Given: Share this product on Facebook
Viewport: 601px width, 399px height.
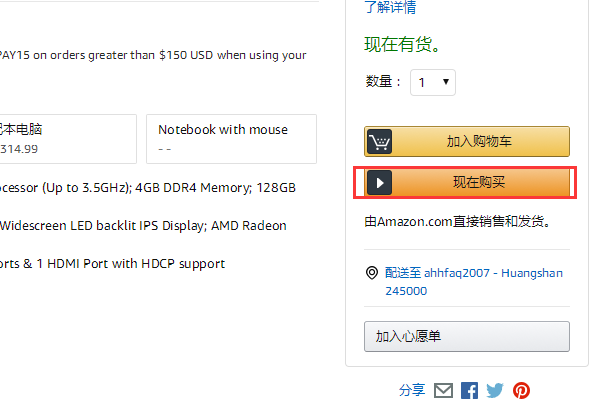Looking at the screenshot, I should coord(469,391).
